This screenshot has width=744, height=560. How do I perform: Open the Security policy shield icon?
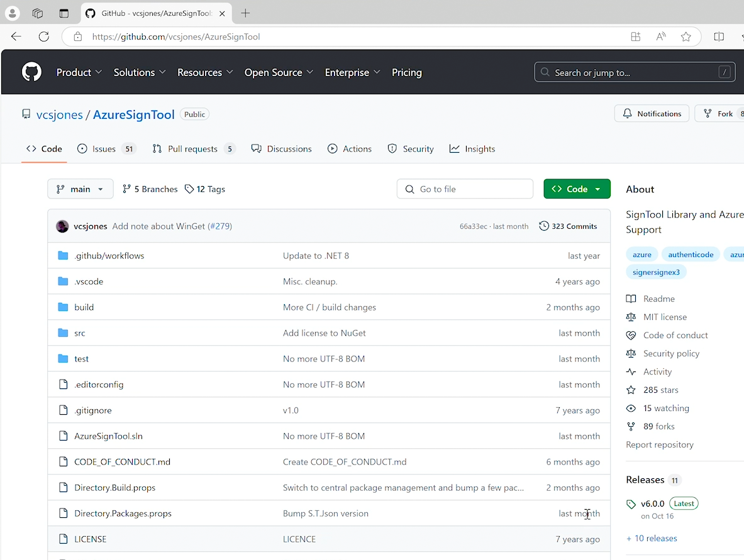click(x=631, y=353)
